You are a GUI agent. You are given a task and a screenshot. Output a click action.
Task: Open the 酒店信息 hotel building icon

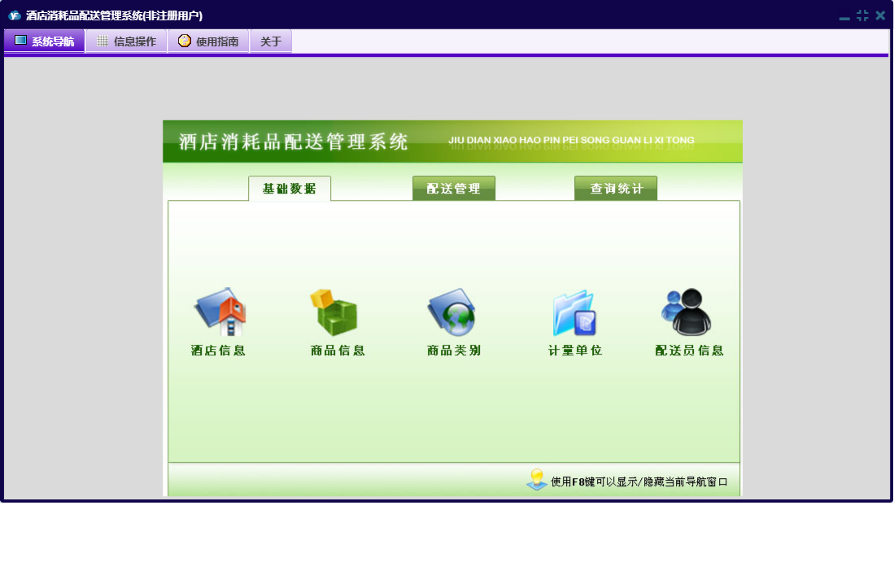click(x=219, y=313)
